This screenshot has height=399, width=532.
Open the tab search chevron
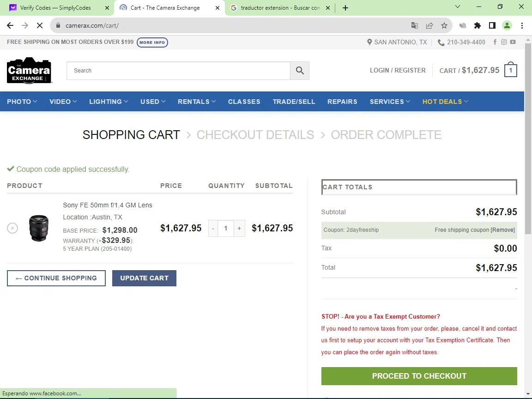(x=457, y=6)
